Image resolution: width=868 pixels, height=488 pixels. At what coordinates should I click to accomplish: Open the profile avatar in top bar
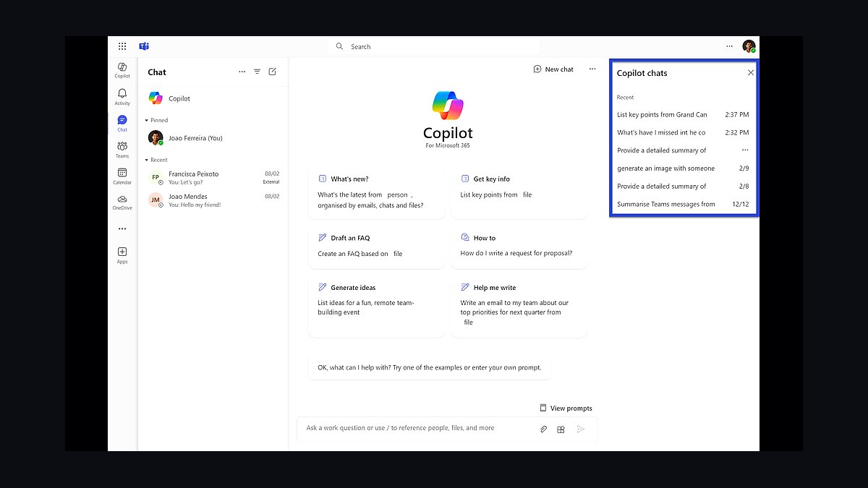(x=749, y=46)
